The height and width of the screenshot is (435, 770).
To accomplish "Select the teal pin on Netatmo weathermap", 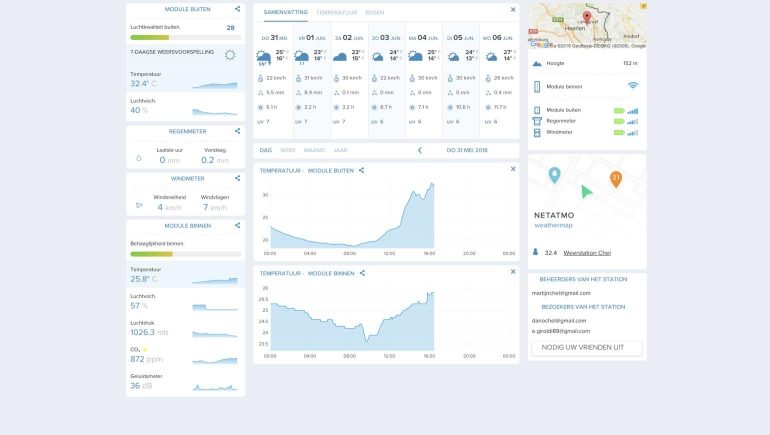I will click(554, 175).
